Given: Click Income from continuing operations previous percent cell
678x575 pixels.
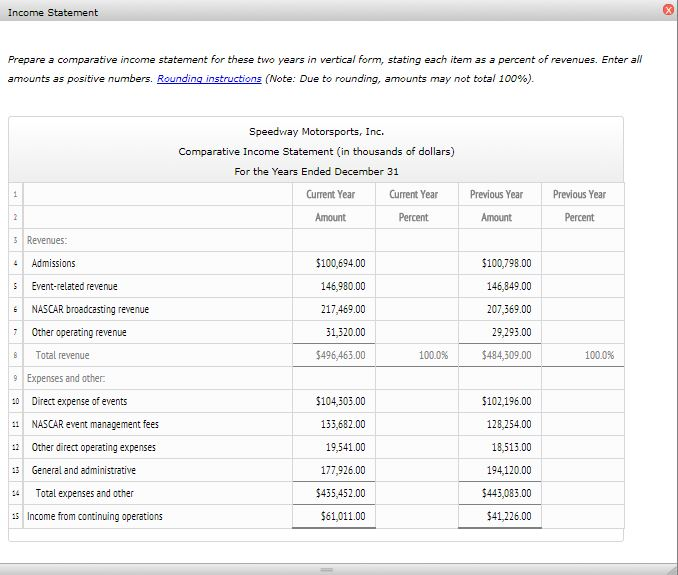Looking at the screenshot, I should click(x=582, y=516).
